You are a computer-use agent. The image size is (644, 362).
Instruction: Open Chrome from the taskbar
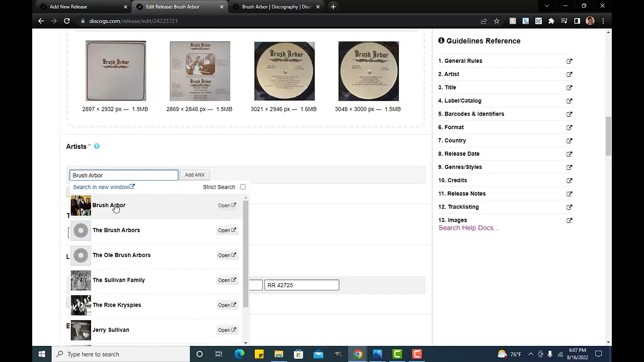358,354
